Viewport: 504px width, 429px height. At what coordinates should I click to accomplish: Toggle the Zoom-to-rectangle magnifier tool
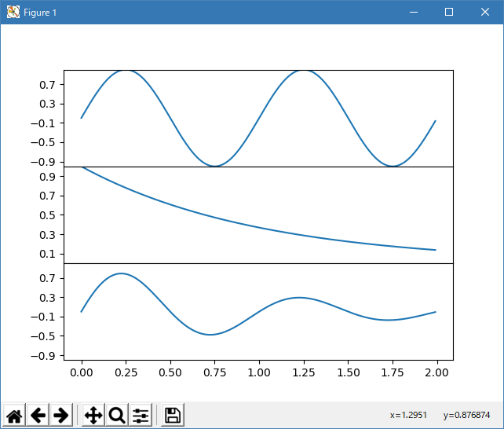click(x=117, y=416)
